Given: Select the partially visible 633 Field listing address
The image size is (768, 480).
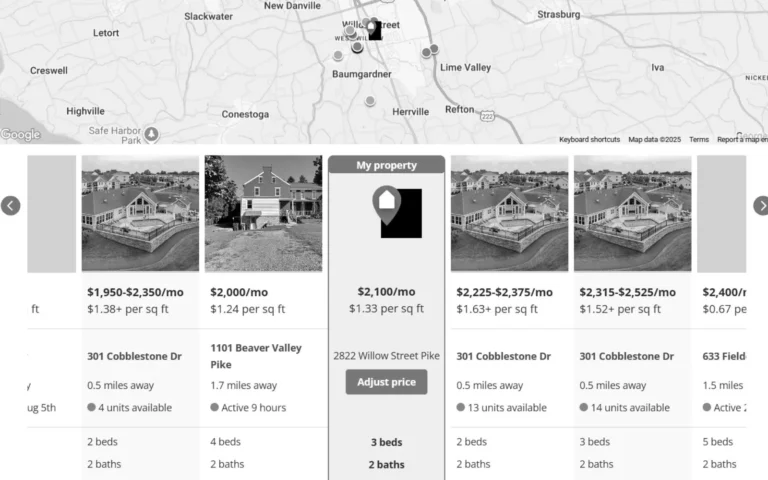Looking at the screenshot, I should (724, 356).
